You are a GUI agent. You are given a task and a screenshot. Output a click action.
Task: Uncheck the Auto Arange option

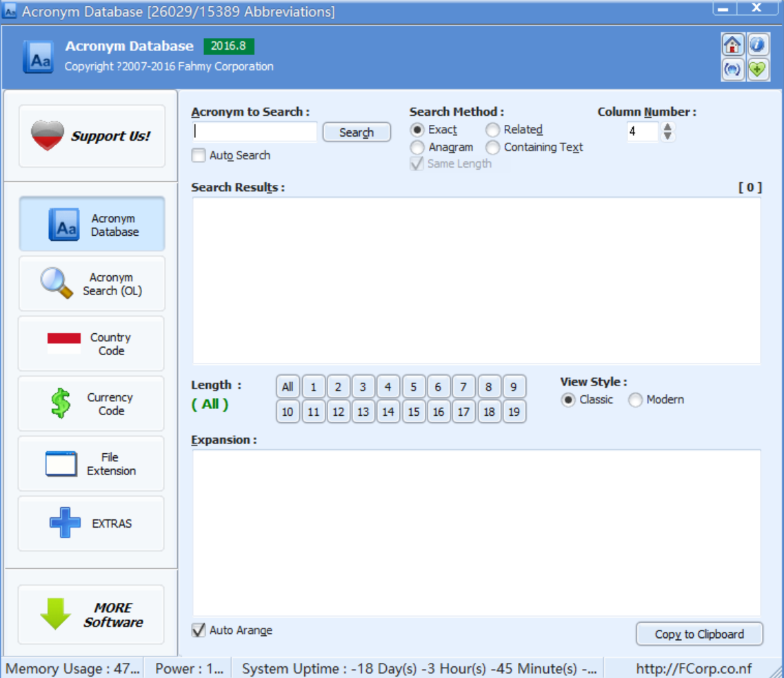click(x=199, y=630)
